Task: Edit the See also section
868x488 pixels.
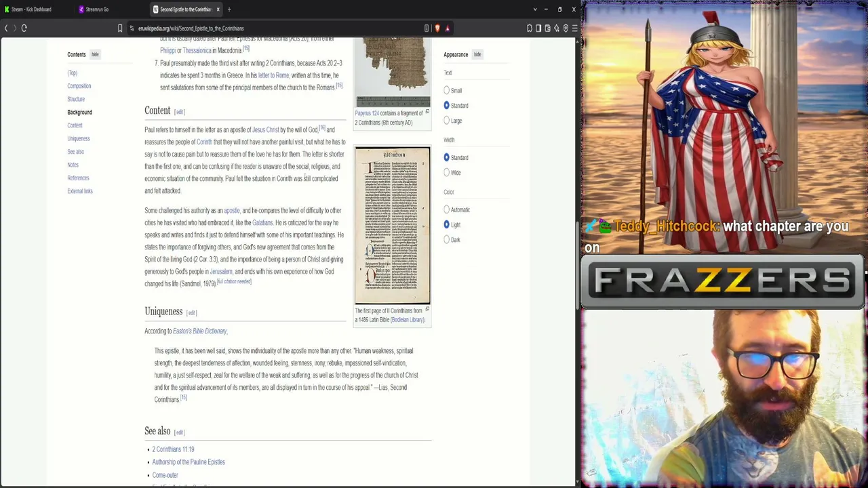Action: (180, 432)
